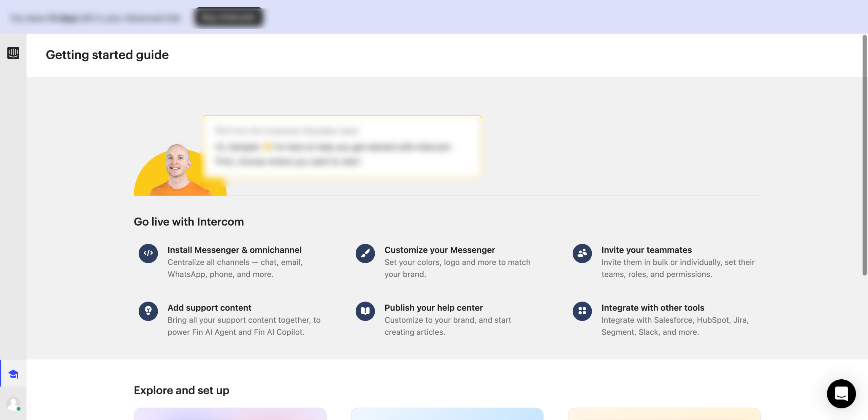This screenshot has height=420, width=868.
Task: Open the user avatar profile menu
Action: pos(13,403)
